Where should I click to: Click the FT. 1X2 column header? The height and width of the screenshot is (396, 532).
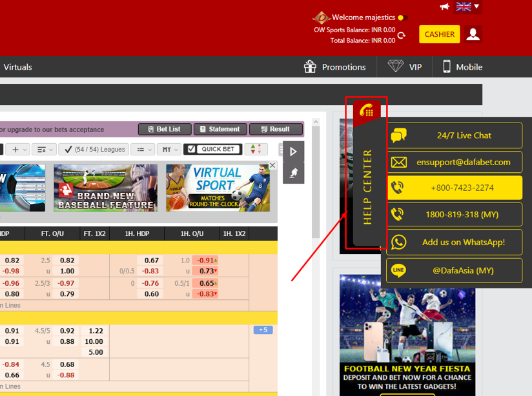tap(95, 233)
